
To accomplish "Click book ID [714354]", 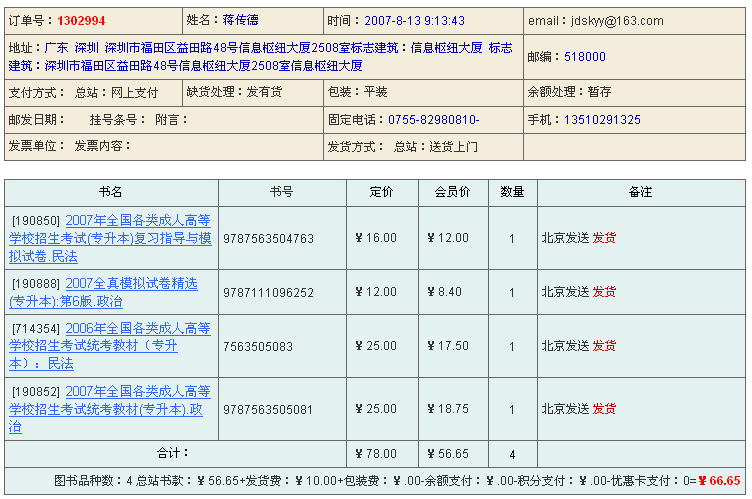I will 36,329.
